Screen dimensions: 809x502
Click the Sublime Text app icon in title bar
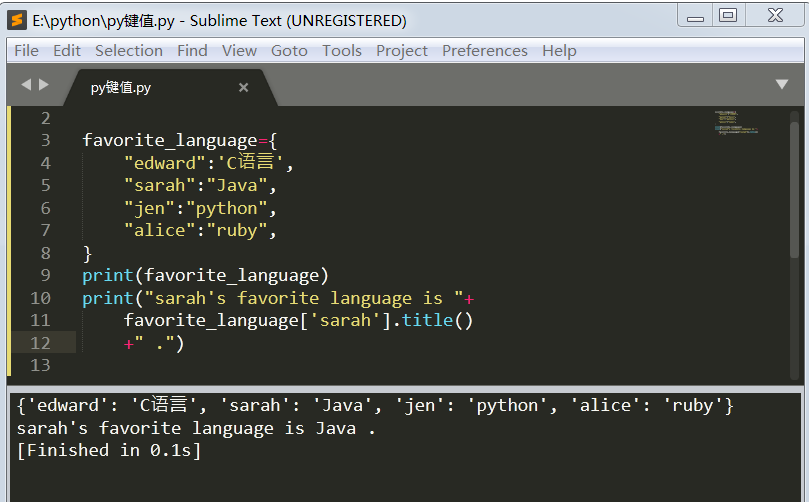point(17,20)
